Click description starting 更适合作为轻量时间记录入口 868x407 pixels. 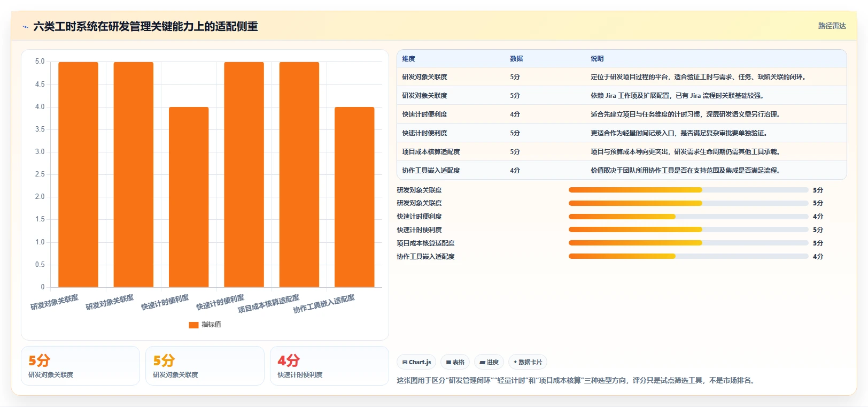point(680,133)
